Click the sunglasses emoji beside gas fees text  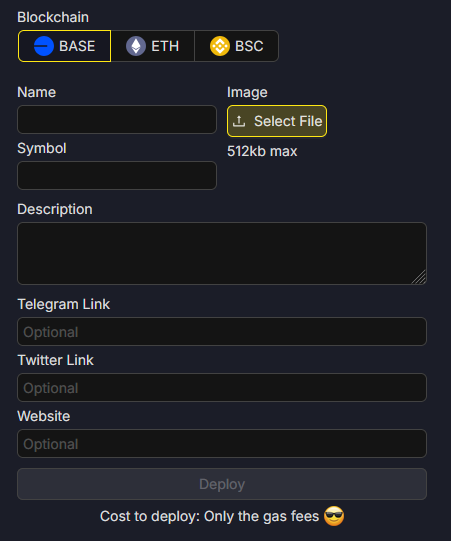[334, 516]
